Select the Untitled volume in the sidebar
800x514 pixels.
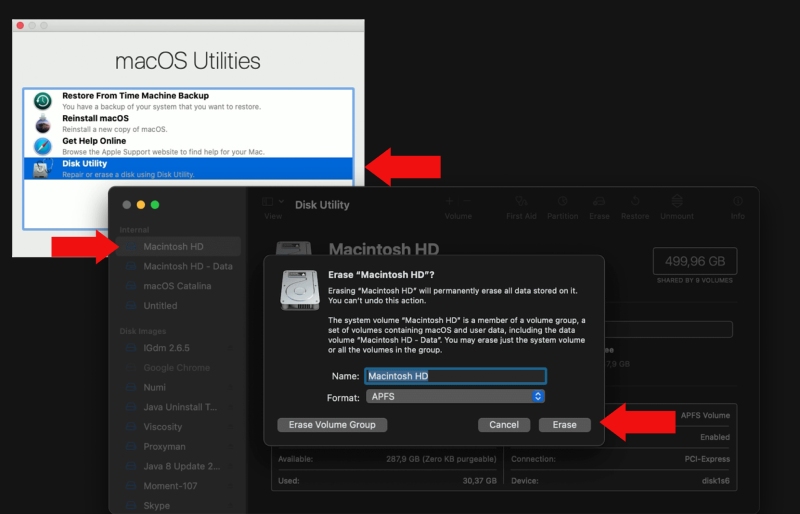(x=179, y=306)
